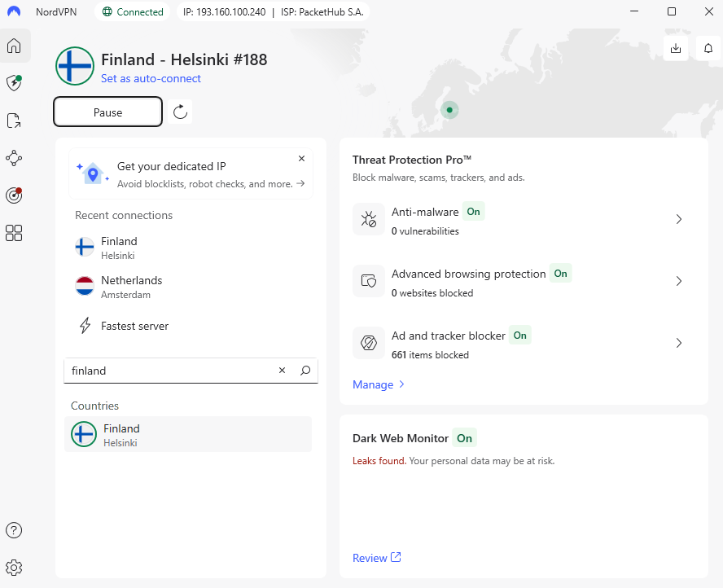
Task: Expand Ad and tracker blocker chevron
Action: (679, 343)
